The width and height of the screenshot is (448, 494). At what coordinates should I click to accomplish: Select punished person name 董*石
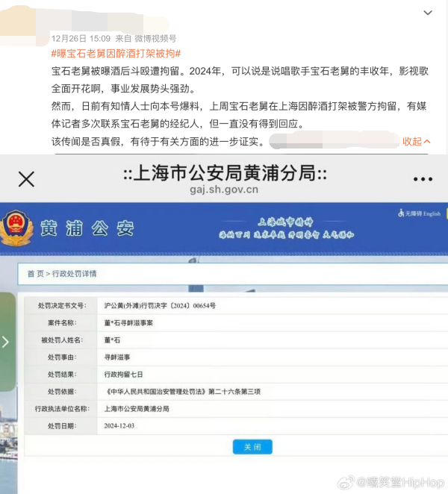(112, 340)
